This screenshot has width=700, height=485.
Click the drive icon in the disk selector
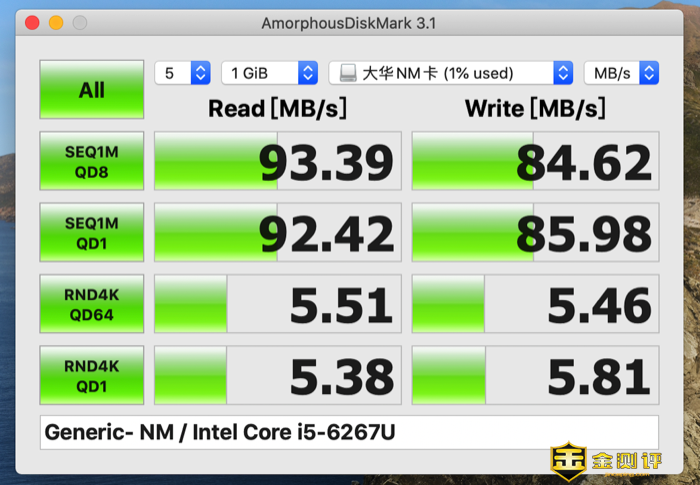click(x=348, y=73)
